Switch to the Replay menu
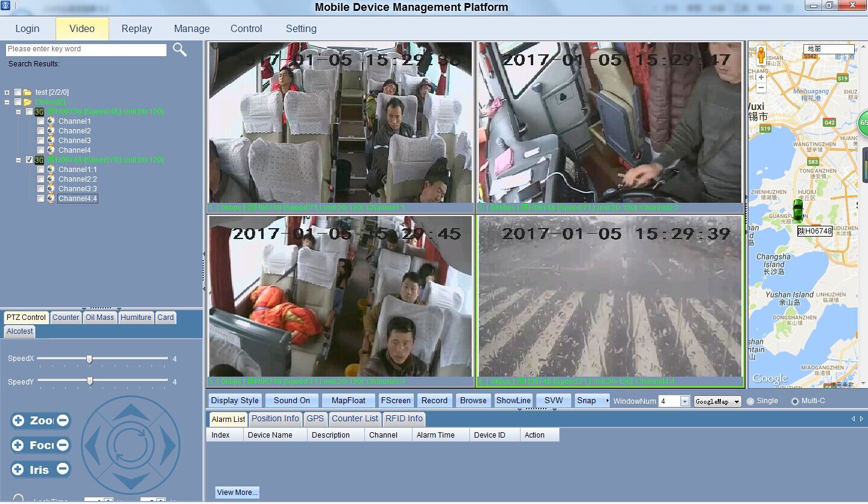Image resolution: width=868 pixels, height=504 pixels. click(136, 28)
